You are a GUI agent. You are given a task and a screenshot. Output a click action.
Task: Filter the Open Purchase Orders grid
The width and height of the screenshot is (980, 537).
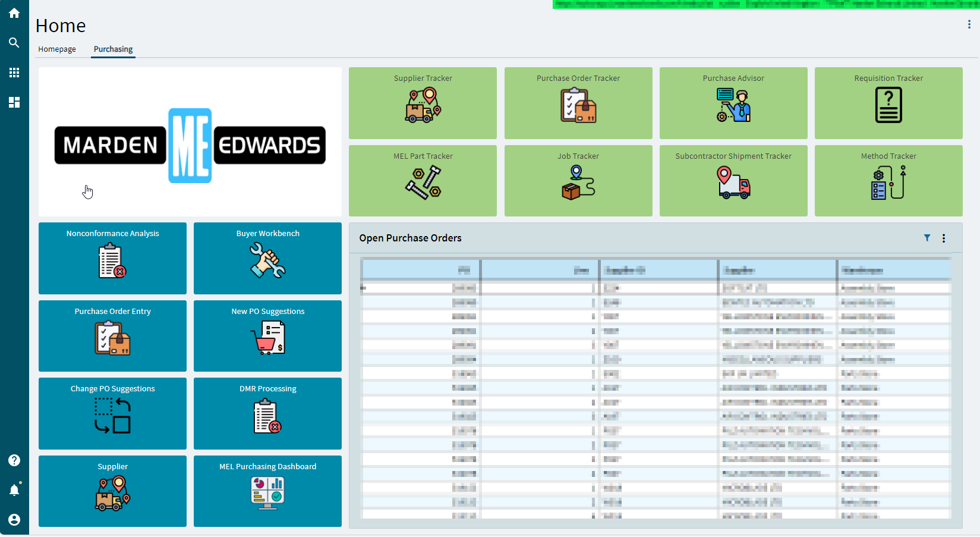coord(927,238)
